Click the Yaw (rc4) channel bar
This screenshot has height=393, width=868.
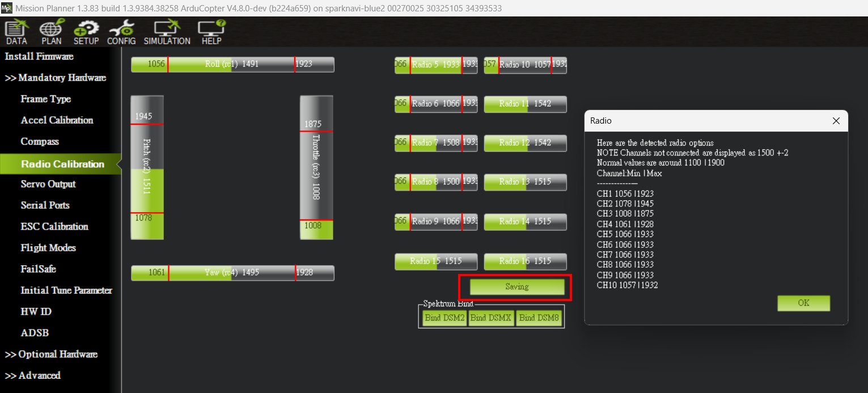point(232,273)
